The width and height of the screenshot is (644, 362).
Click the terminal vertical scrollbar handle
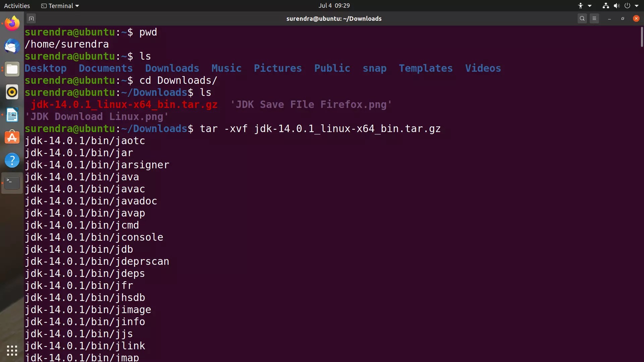point(641,37)
